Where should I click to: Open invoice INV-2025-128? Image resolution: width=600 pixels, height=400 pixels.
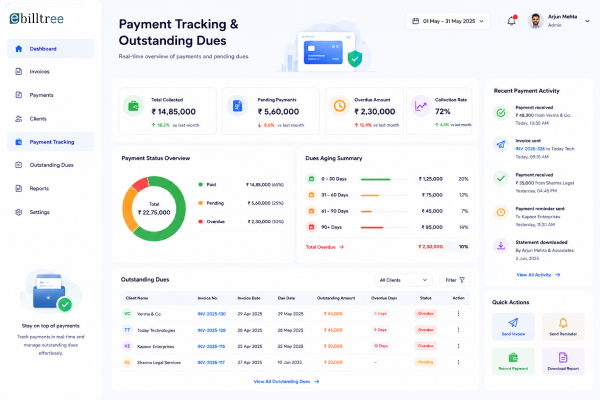(x=212, y=330)
